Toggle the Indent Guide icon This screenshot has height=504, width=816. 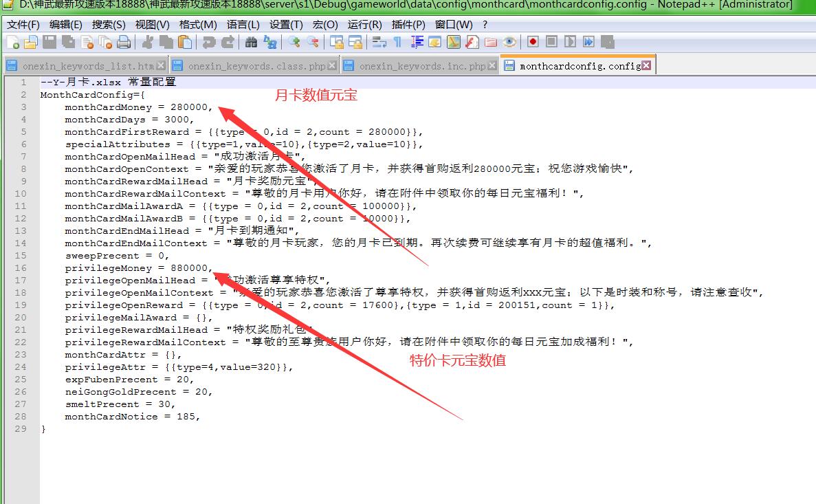tap(417, 42)
